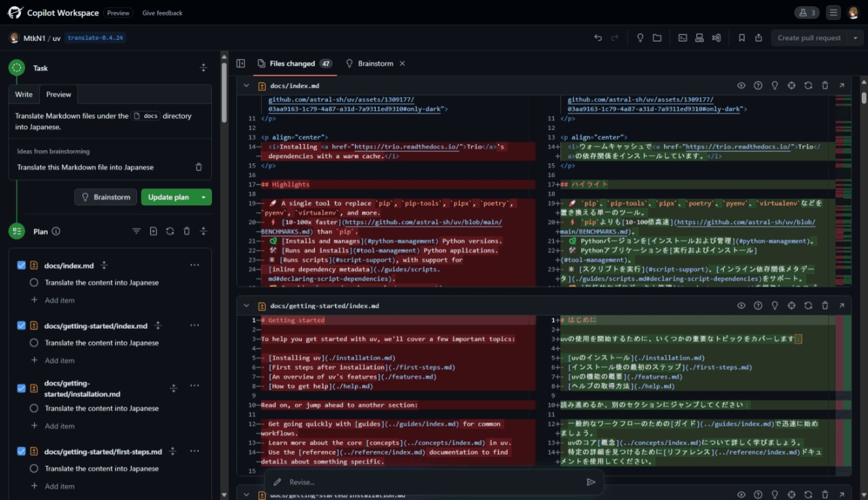The width and height of the screenshot is (868, 500).
Task: Click the Brainstorm button under the task
Action: [x=105, y=197]
